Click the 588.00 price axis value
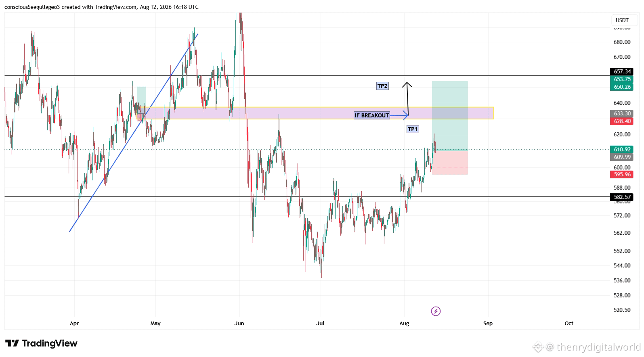This screenshot has width=644, height=357. point(622,188)
